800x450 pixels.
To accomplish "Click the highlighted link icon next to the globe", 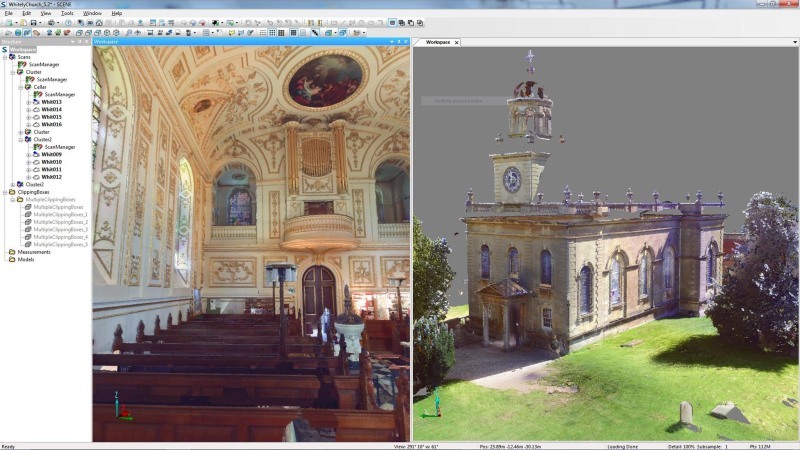I will pyautogui.click(x=28, y=33).
